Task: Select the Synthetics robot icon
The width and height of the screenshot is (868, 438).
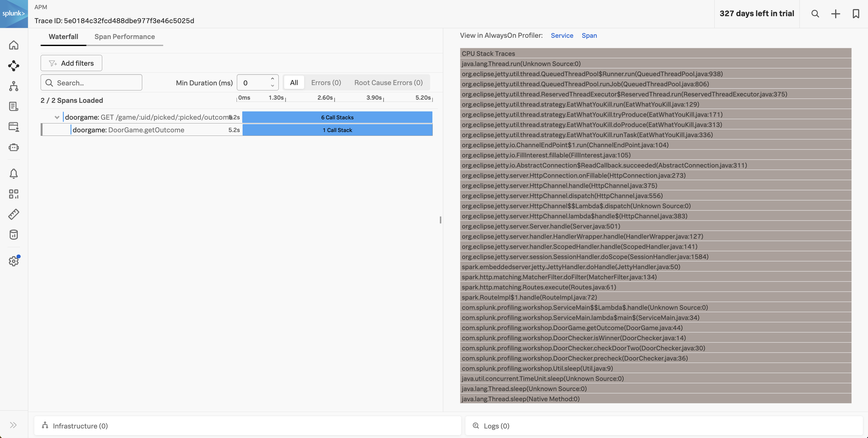Action: [x=14, y=147]
